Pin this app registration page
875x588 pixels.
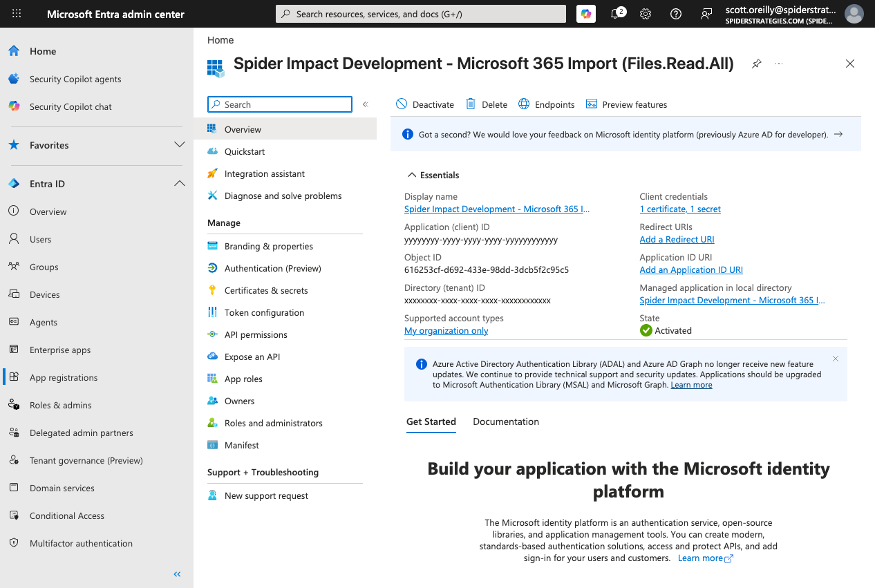pyautogui.click(x=757, y=64)
